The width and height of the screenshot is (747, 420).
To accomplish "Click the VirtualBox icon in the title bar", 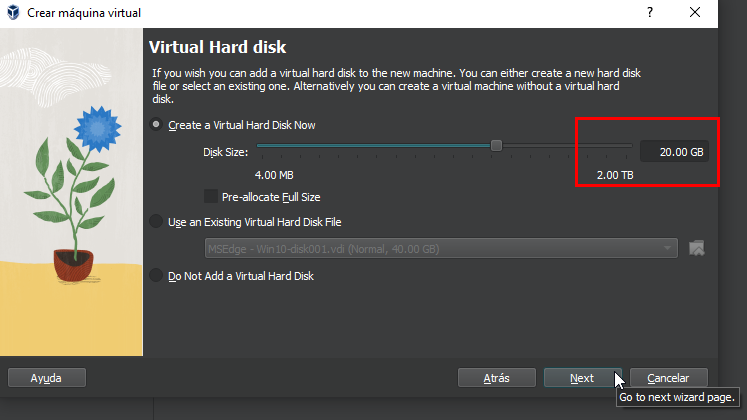I will 14,13.
